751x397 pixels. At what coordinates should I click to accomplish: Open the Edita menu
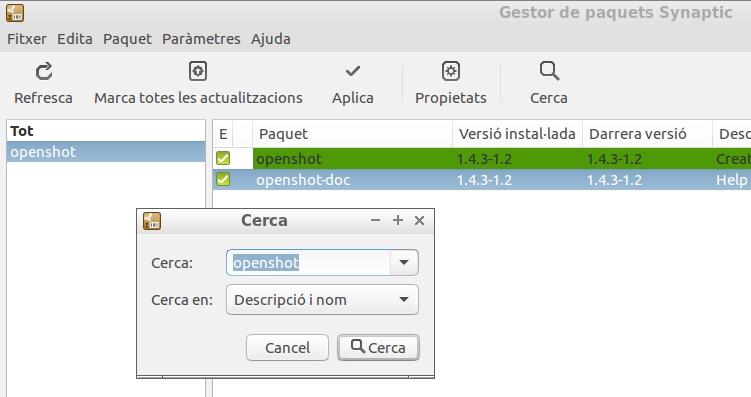(x=75, y=39)
